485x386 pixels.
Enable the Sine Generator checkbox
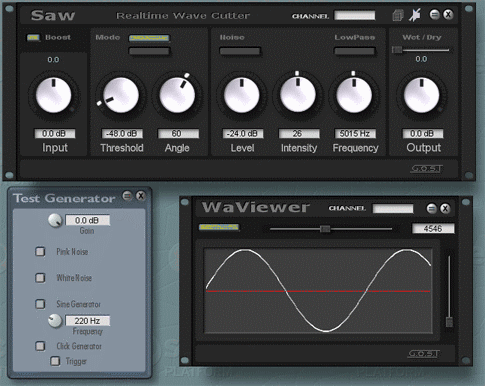(x=40, y=304)
